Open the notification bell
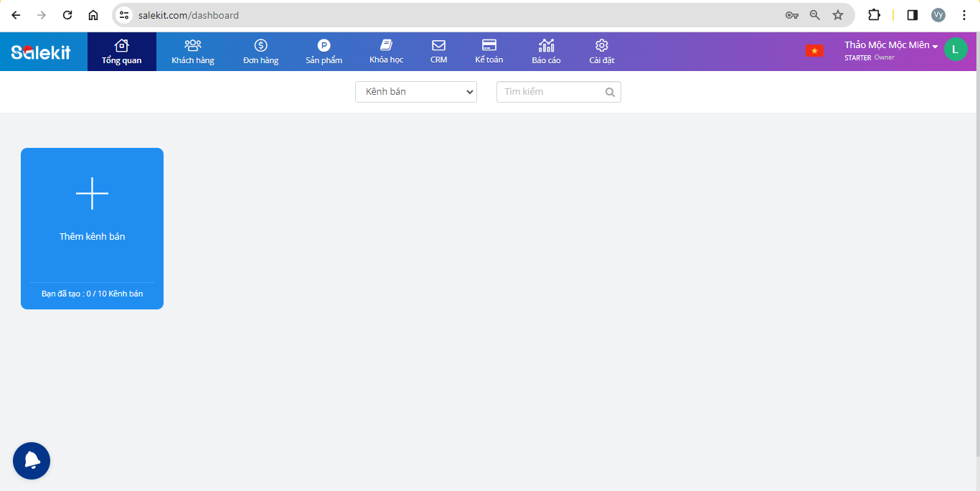 [x=32, y=461]
